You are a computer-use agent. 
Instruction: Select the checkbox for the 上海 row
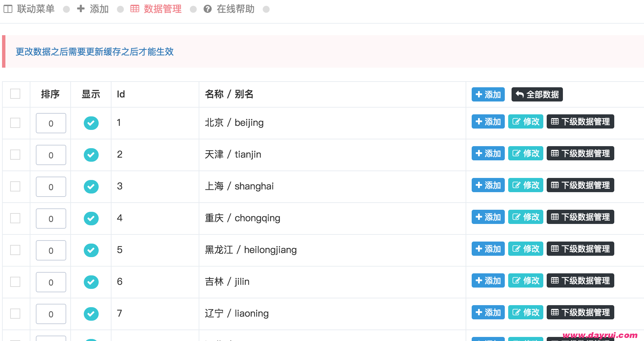point(15,186)
